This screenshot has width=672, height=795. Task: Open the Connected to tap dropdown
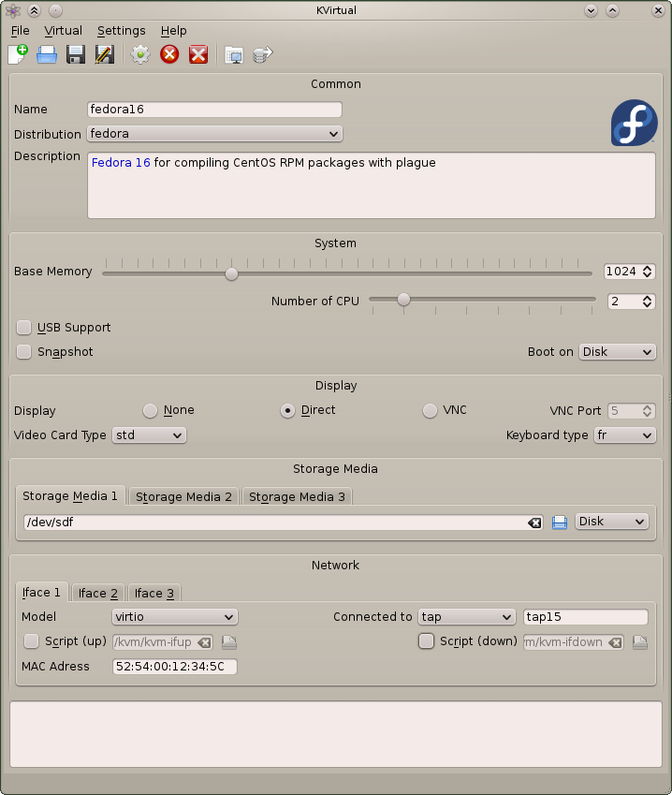tap(466, 617)
